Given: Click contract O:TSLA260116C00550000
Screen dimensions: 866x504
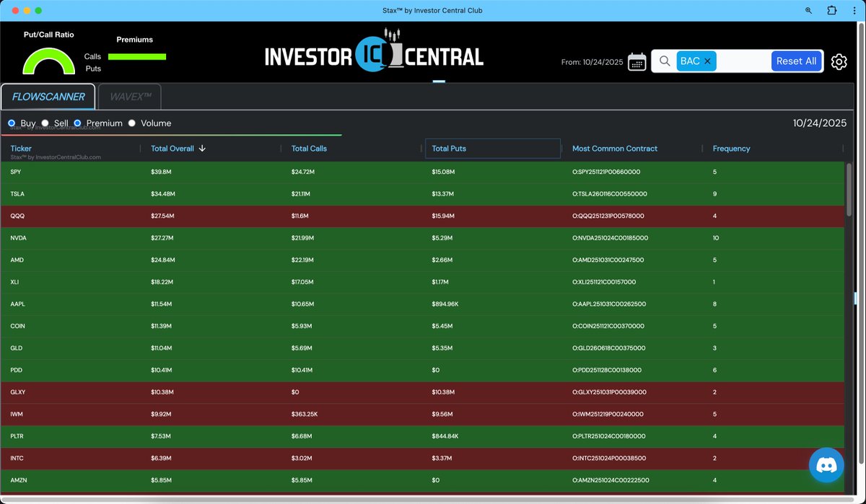Looking at the screenshot, I should [610, 194].
